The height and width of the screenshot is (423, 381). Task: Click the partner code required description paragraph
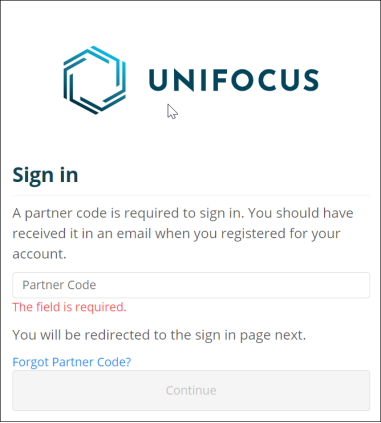coord(183,233)
